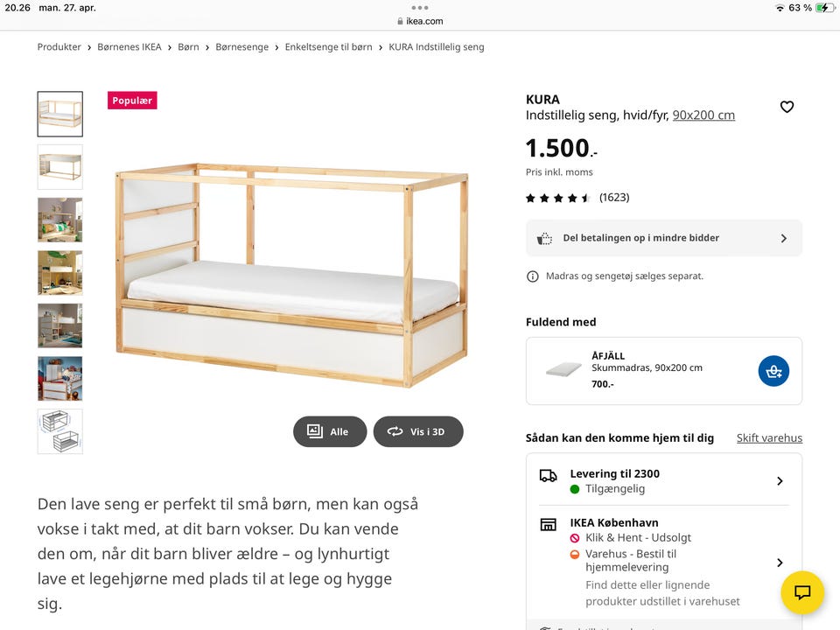The width and height of the screenshot is (840, 630).
Task: Expand Del betalingen op i mindre bidder
Action: 783,238
